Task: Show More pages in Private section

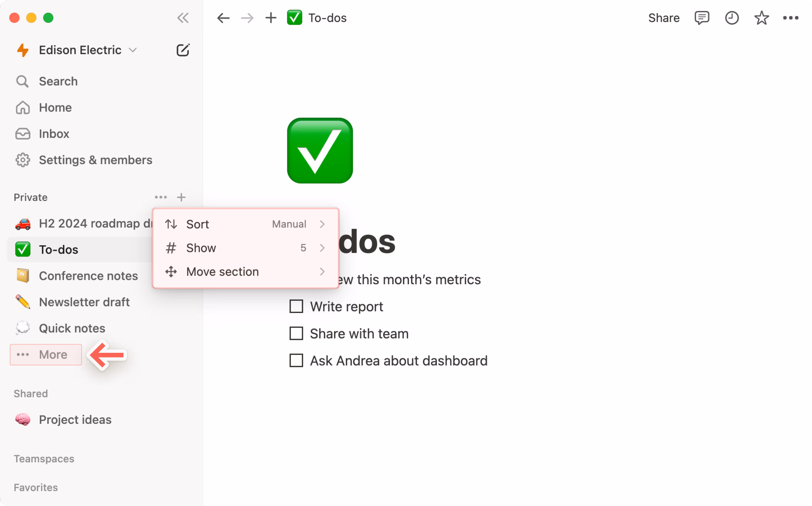Action: click(x=46, y=354)
